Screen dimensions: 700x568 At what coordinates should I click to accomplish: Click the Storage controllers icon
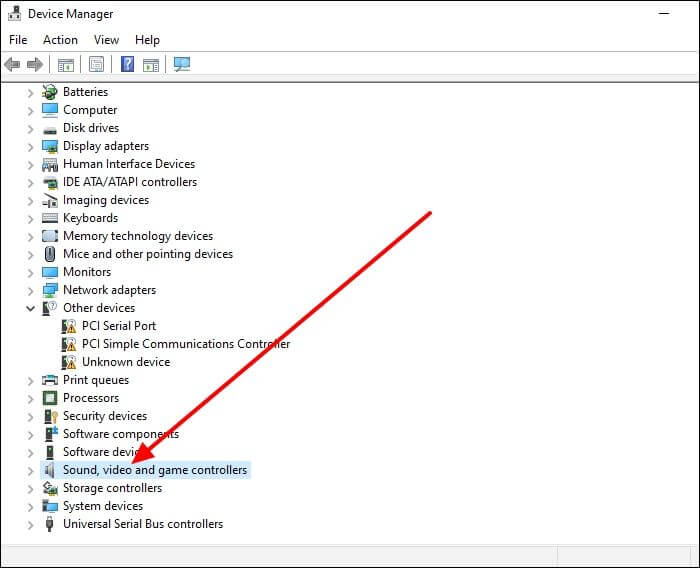[50, 488]
